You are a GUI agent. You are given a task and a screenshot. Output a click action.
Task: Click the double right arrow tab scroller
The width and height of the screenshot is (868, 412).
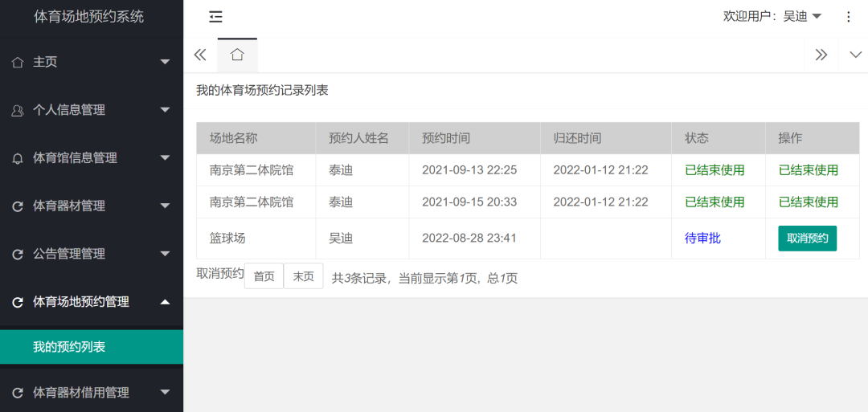tap(821, 55)
